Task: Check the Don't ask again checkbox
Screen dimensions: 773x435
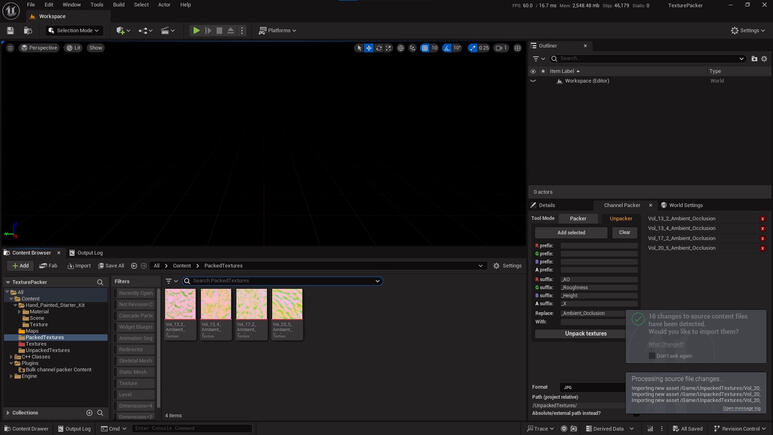Action: 652,356
